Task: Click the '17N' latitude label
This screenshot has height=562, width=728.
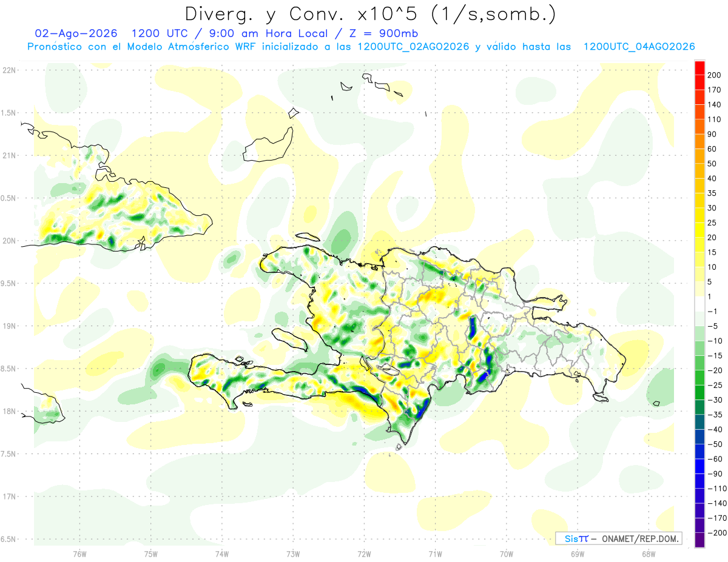Action: [x=9, y=497]
